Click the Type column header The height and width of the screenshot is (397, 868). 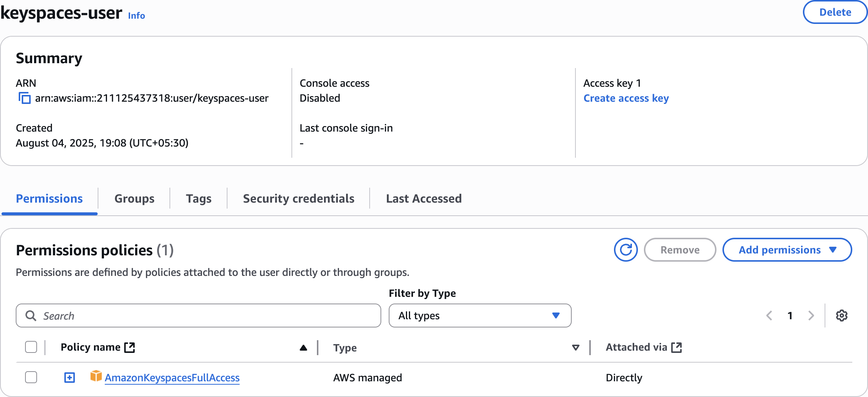pos(345,348)
